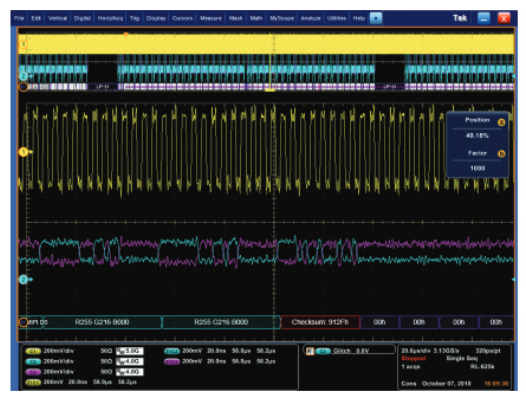This screenshot has width=526, height=397.
Task: Click the 320ps/pt resolution readout
Action: coord(488,351)
